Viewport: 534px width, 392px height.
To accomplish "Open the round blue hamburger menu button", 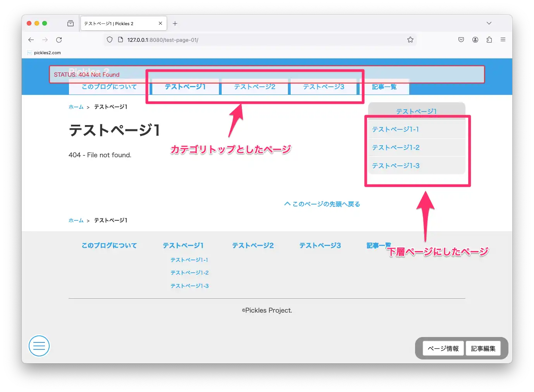I will (x=39, y=346).
